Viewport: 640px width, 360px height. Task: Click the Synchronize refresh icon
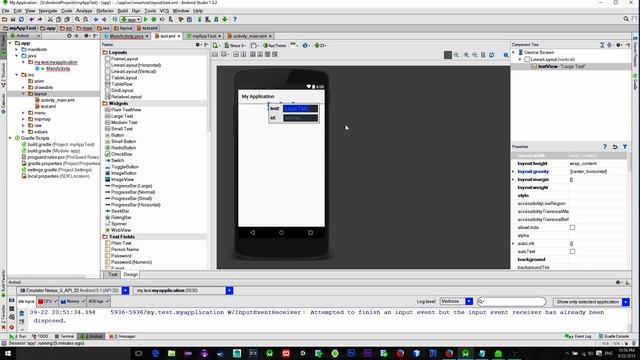point(21,19)
